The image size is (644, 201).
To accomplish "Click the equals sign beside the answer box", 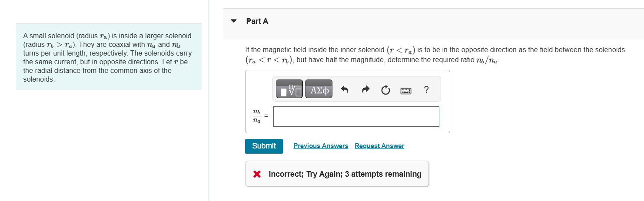I will pyautogui.click(x=266, y=116).
